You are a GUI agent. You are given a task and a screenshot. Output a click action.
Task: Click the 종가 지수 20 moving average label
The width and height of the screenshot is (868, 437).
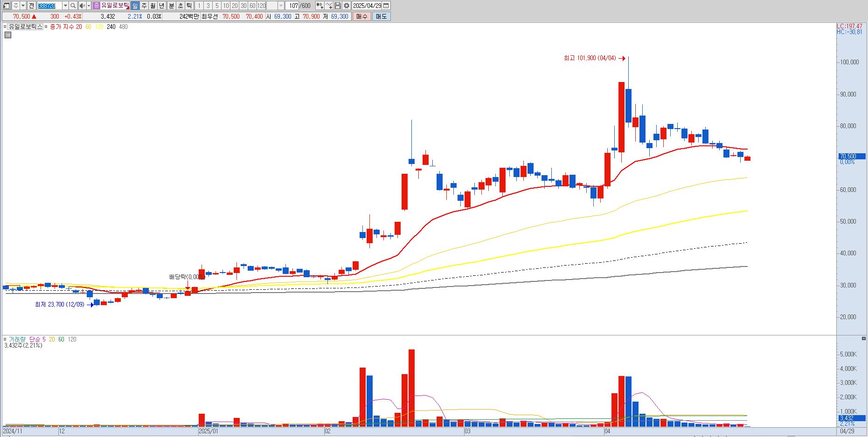click(x=66, y=27)
